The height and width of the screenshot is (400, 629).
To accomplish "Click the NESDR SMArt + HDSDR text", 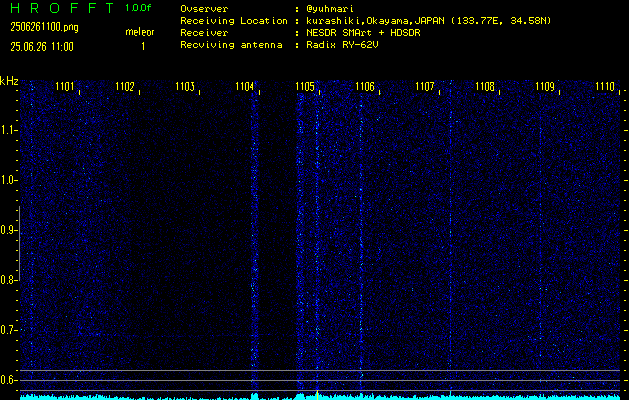I will click(363, 33).
